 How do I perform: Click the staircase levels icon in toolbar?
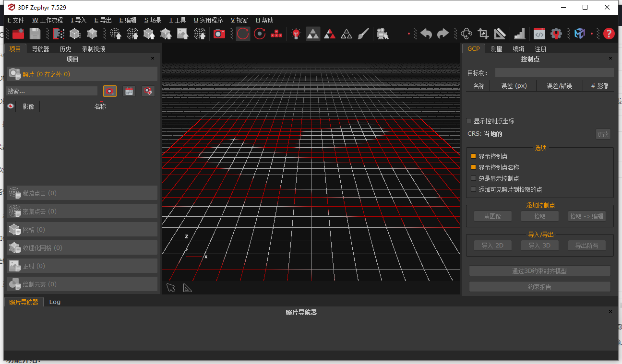tap(520, 34)
